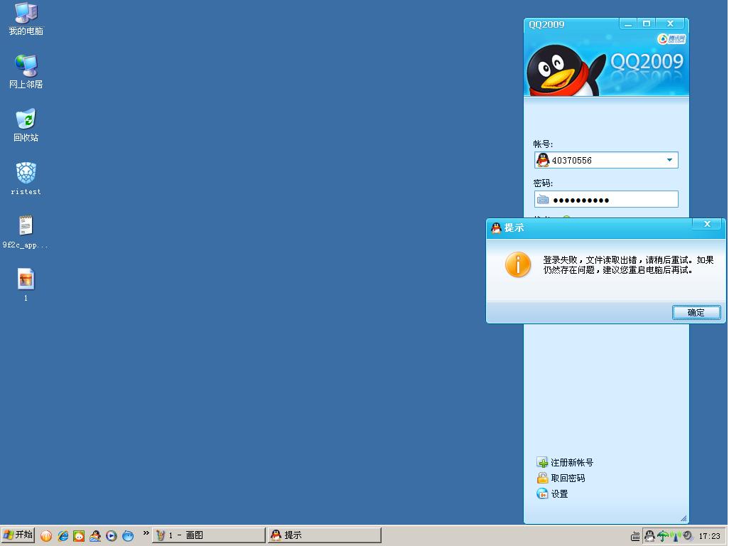Select the image file named 1
This screenshot has height=546, width=756.
tap(26, 286)
